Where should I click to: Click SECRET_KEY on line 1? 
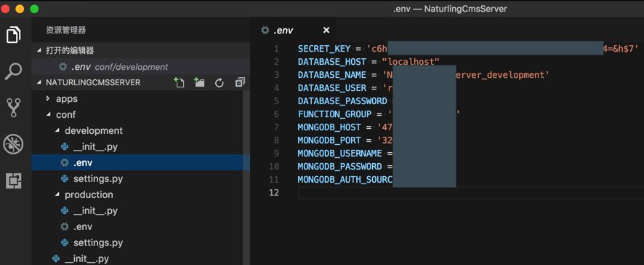coord(324,49)
